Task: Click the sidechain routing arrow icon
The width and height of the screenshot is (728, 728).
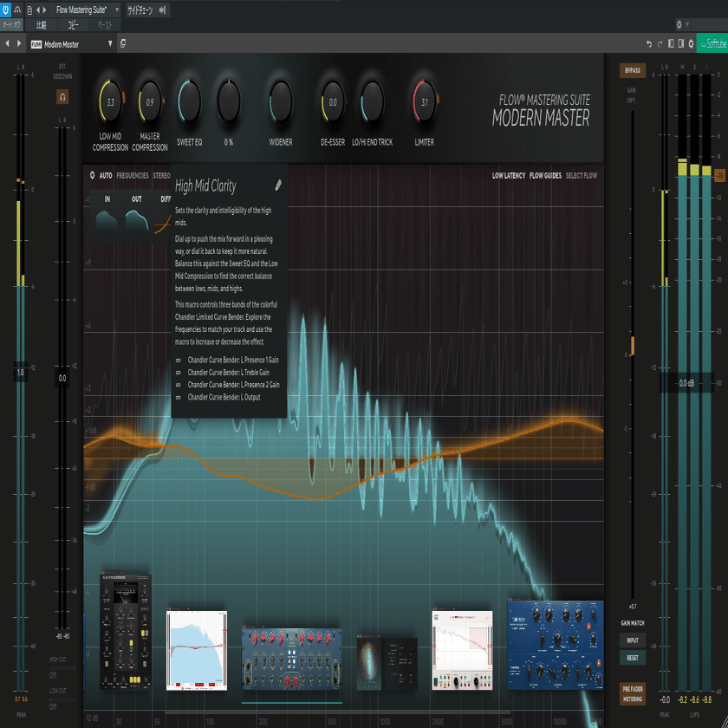Action: [163, 10]
